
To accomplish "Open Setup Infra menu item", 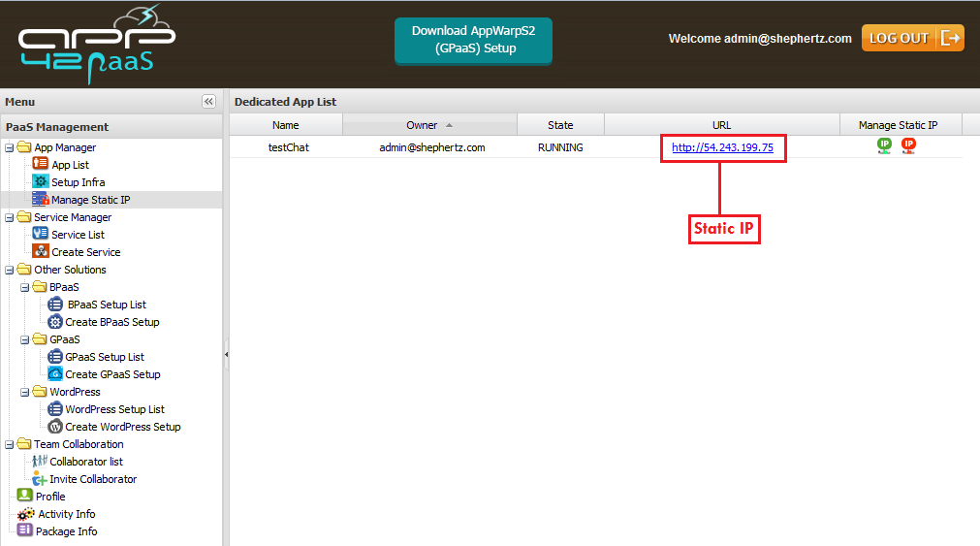I will point(79,182).
